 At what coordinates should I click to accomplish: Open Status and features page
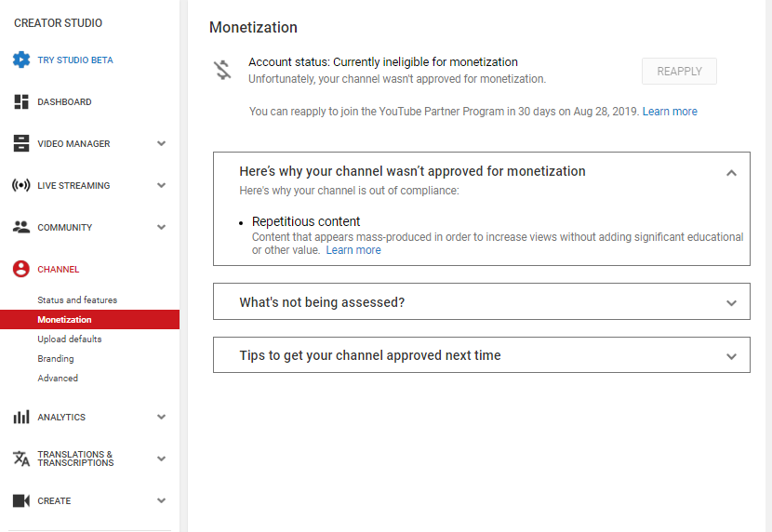tap(77, 299)
